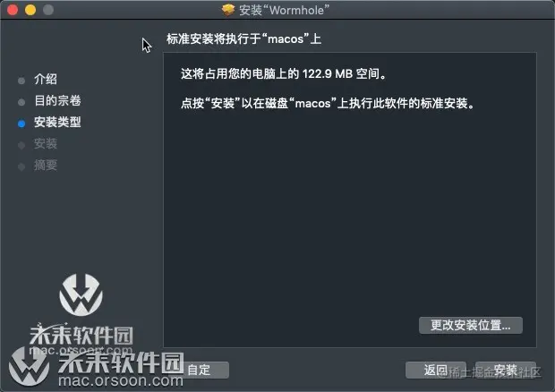Click the yellow minimize window button

[30, 10]
